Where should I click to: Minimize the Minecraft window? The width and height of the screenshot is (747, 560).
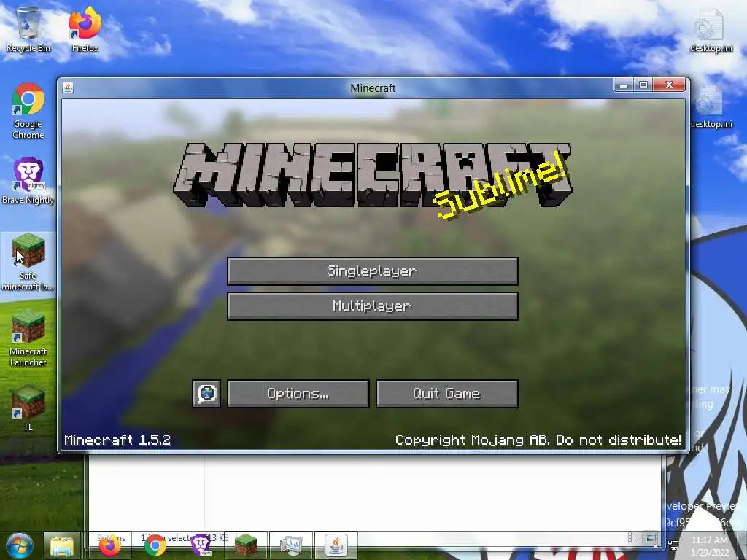624,85
